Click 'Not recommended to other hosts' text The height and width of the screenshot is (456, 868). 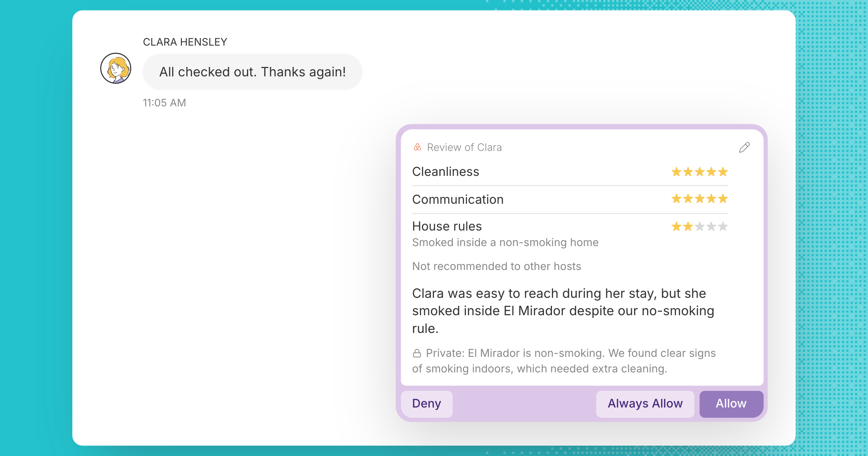point(497,266)
